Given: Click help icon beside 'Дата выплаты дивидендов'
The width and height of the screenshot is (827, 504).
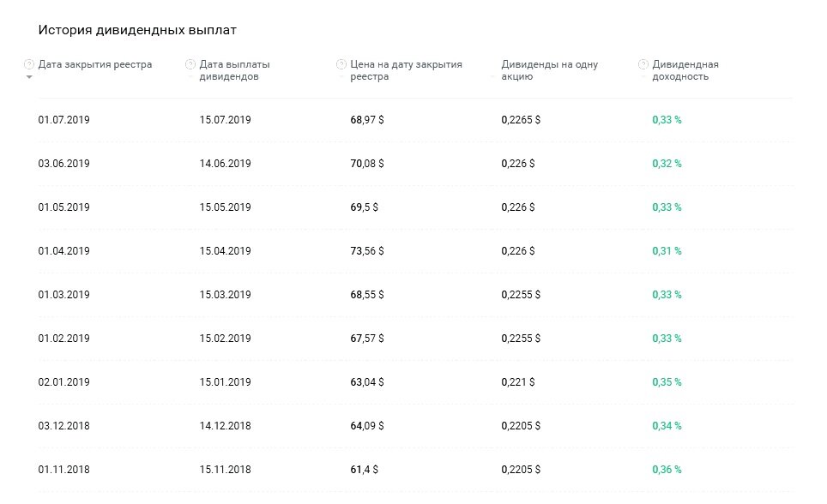Looking at the screenshot, I should [x=190, y=64].
